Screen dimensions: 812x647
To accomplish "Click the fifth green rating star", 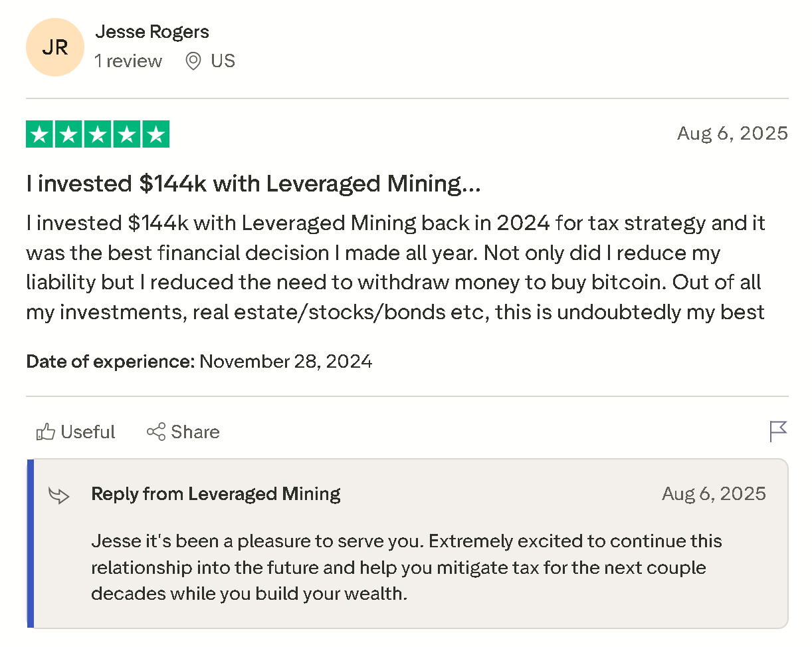I will tap(155, 134).
